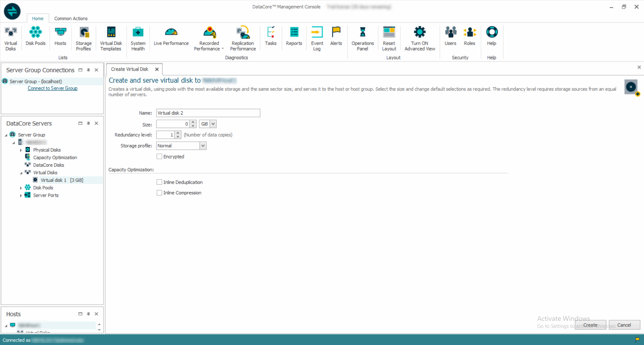Open the Storage profile dropdown
Screen dimensions: 644x345
(203, 146)
